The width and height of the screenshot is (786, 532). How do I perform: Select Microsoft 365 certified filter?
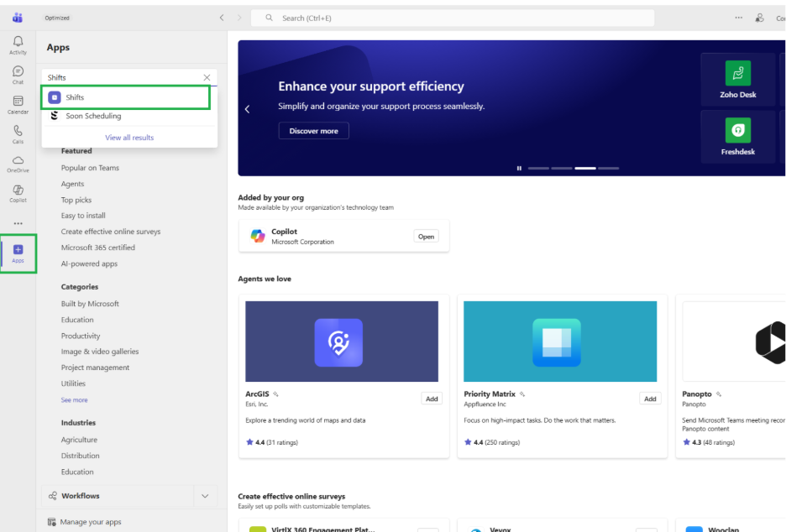click(x=97, y=248)
